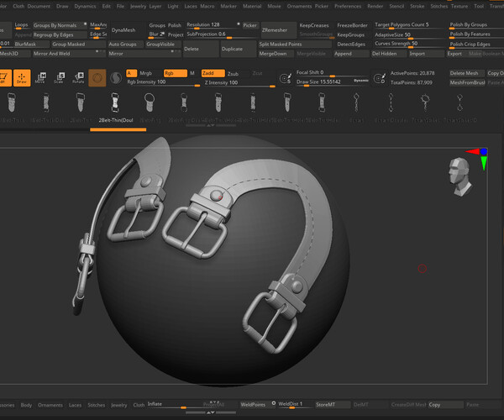Screen dimensions: 504x420
Task: Click the grey half-shaded sphere icon
Action: coord(116,78)
